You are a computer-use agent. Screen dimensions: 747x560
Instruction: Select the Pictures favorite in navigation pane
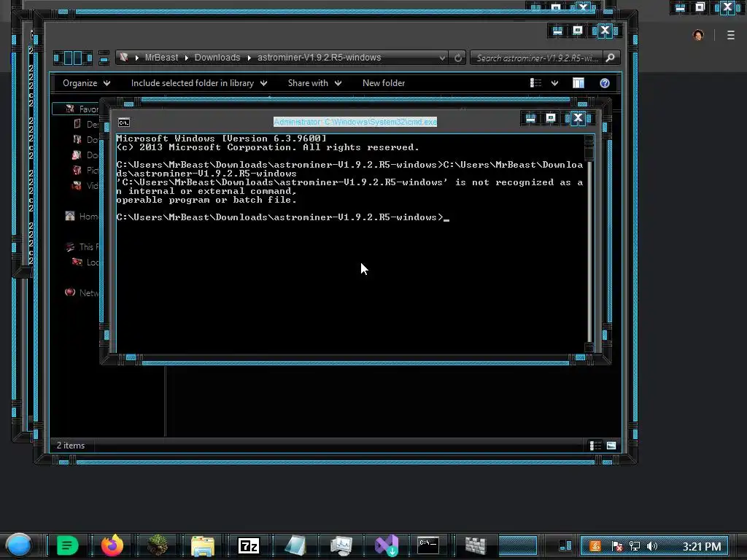pyautogui.click(x=85, y=170)
